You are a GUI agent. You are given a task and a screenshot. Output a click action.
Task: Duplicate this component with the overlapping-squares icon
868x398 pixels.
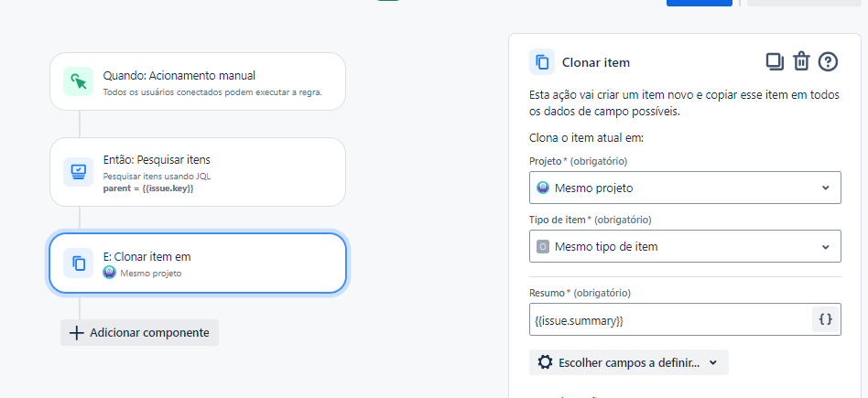click(x=775, y=62)
